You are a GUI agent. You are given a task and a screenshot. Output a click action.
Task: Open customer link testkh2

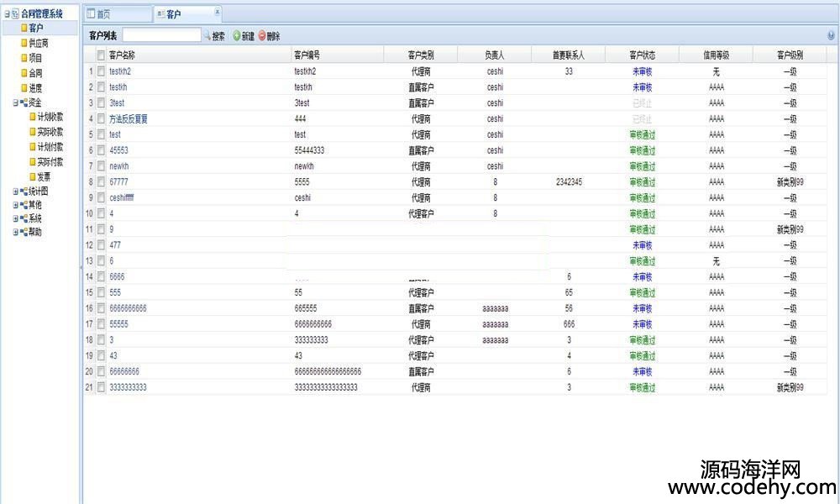[120, 71]
